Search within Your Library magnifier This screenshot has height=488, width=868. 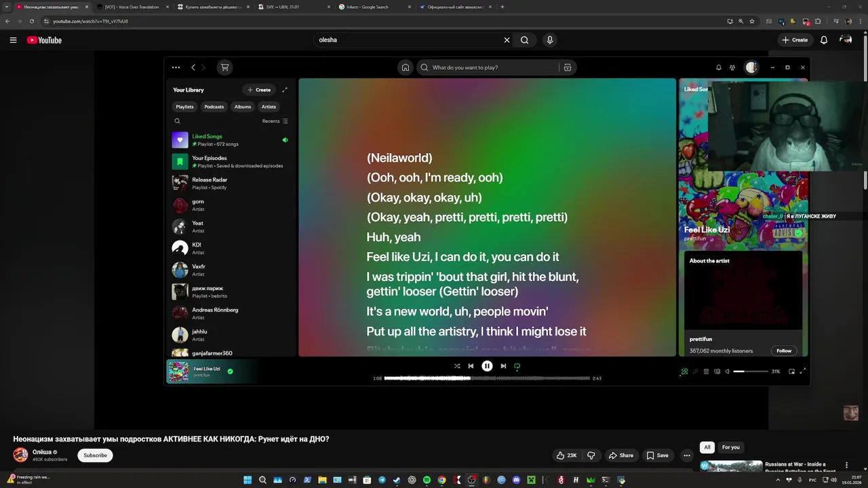pos(178,121)
